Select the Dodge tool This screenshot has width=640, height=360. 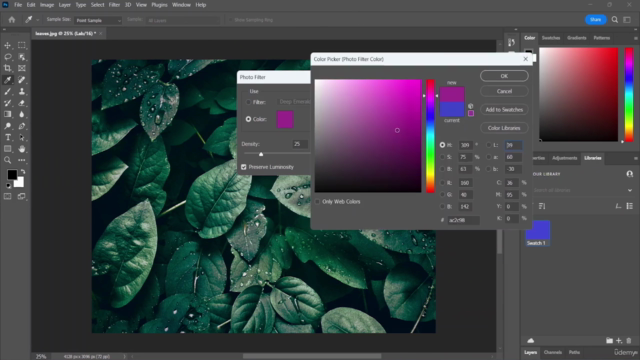(8, 126)
